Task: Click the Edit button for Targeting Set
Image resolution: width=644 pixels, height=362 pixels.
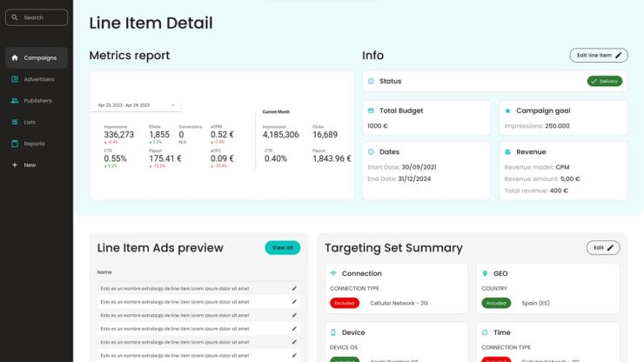Action: click(x=603, y=248)
